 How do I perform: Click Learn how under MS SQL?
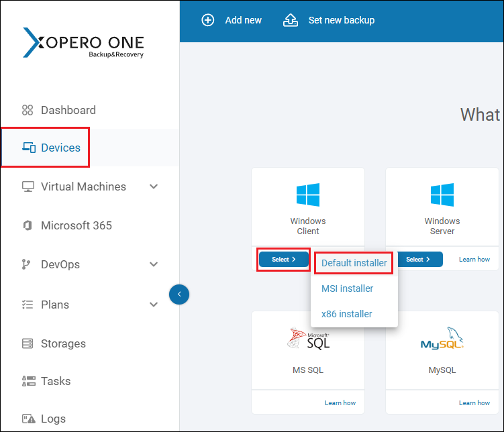(340, 402)
